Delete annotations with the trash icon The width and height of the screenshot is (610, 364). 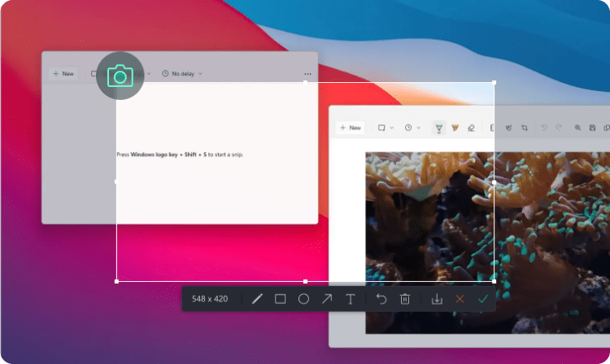click(405, 299)
